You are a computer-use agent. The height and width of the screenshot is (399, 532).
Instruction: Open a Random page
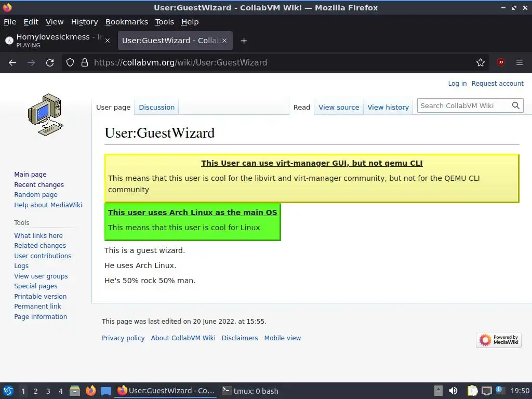click(x=36, y=195)
